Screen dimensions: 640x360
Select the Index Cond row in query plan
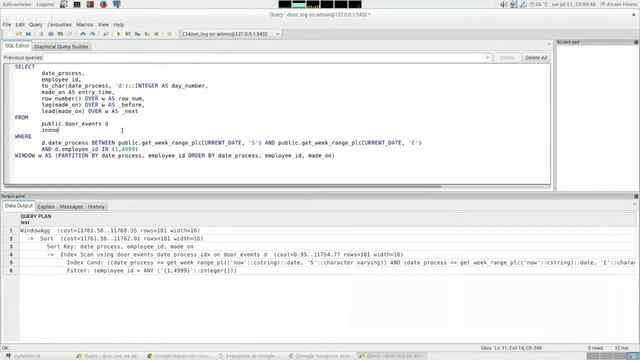pyautogui.click(x=327, y=262)
